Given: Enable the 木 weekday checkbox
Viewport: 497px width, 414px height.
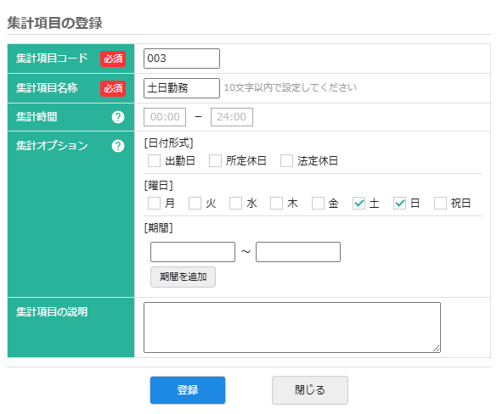Looking at the screenshot, I should pyautogui.click(x=276, y=203).
